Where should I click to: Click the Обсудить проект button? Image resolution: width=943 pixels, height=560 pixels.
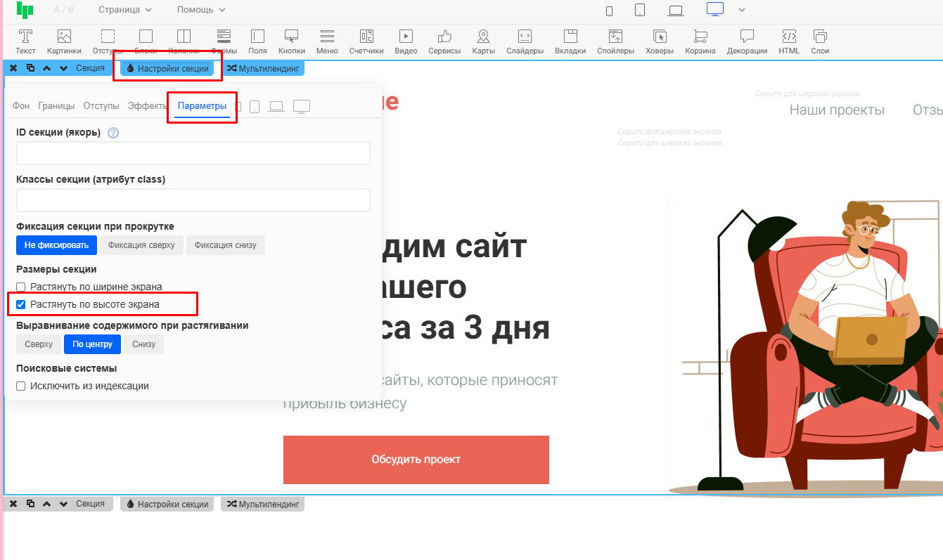(x=416, y=460)
